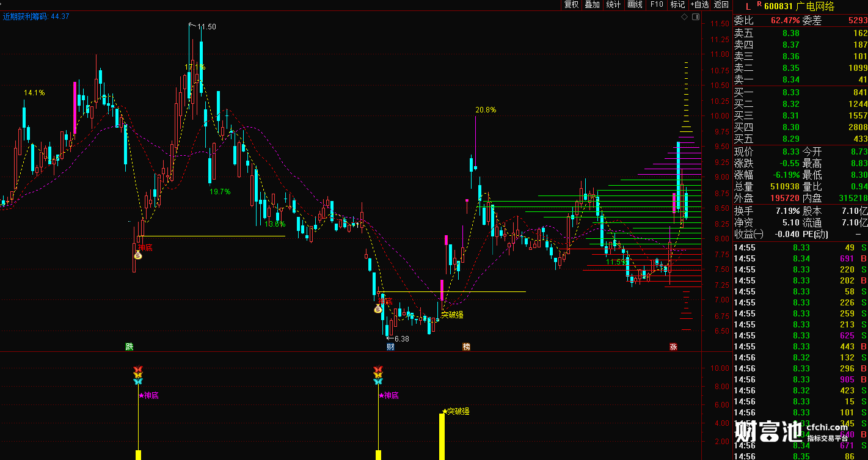The width and height of the screenshot is (868, 460).
Task: Click stock title 600831 广电网络
Action: pos(799,7)
